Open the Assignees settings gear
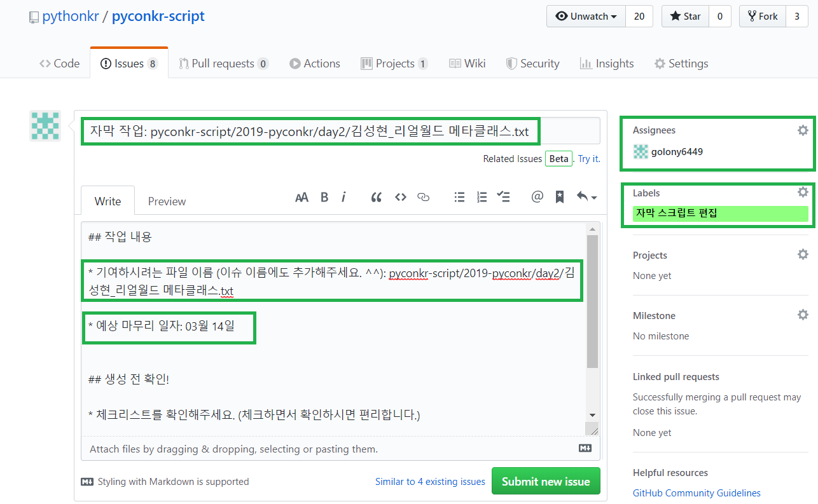The image size is (818, 504). tap(803, 130)
